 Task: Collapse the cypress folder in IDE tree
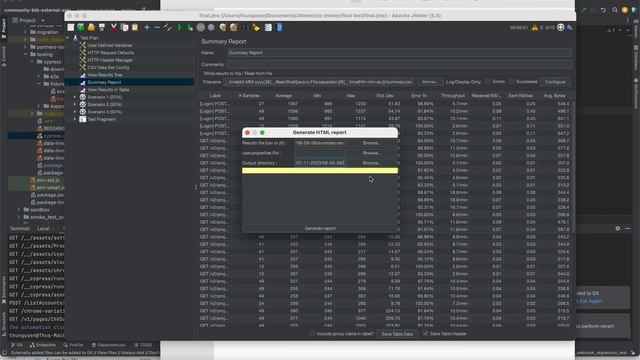32,62
